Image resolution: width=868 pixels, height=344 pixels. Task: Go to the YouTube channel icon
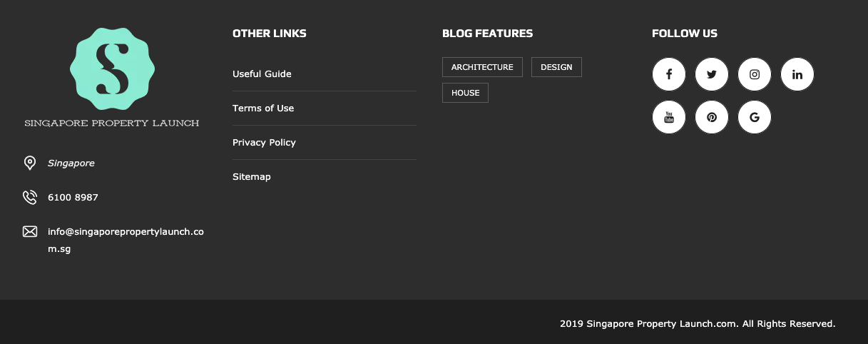click(669, 117)
